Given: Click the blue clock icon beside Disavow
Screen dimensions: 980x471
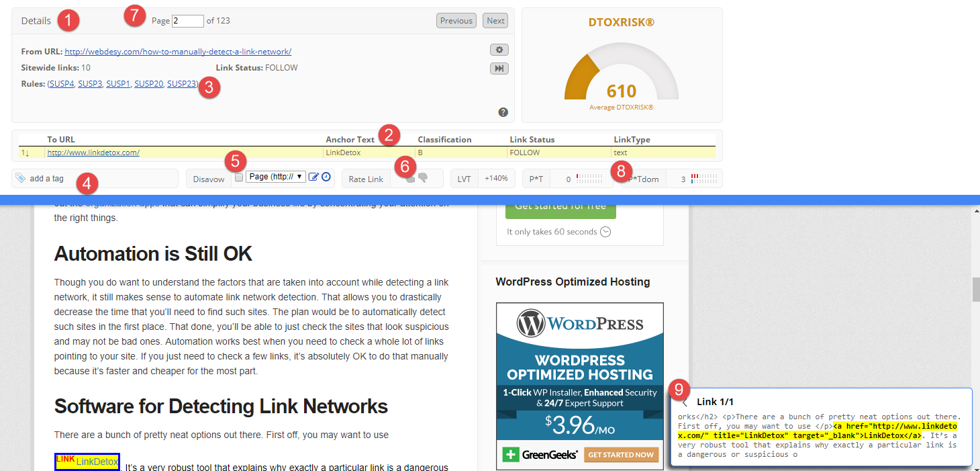Looking at the screenshot, I should (x=326, y=177).
